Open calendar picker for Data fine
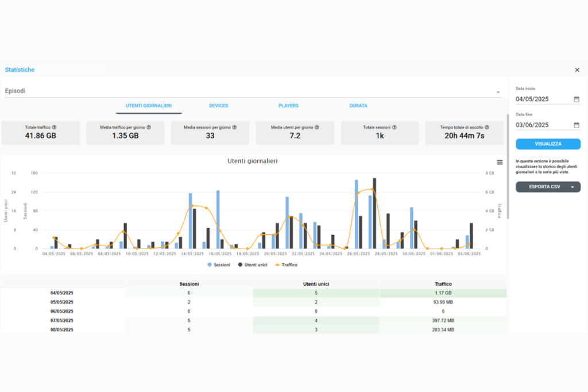 click(577, 125)
